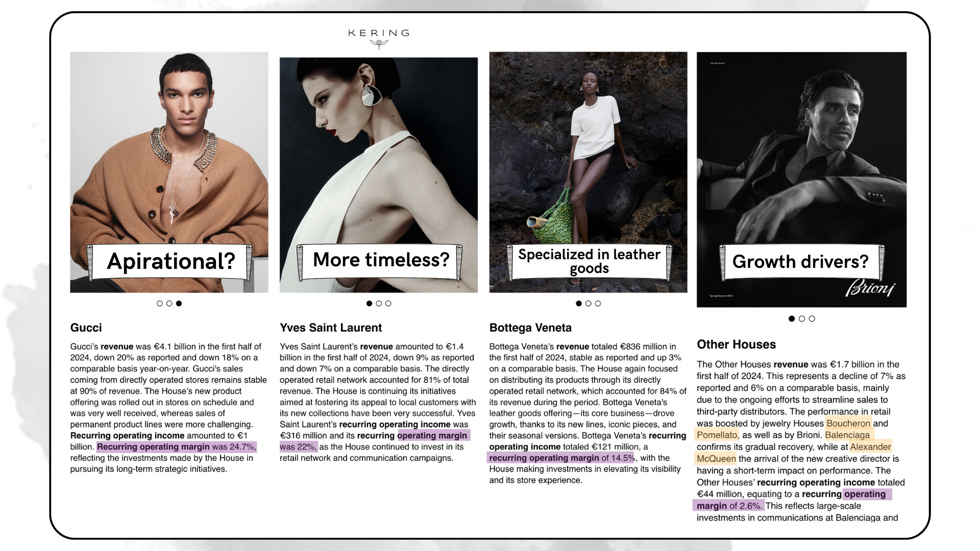The image size is (980, 551).
Task: Click the 'Other Houses' heading
Action: point(736,345)
